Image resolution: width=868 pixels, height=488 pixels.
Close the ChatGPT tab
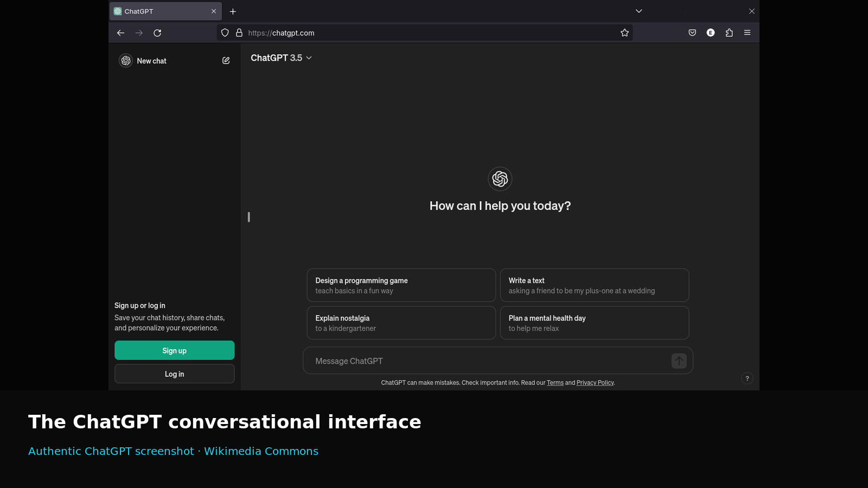pos(214,11)
